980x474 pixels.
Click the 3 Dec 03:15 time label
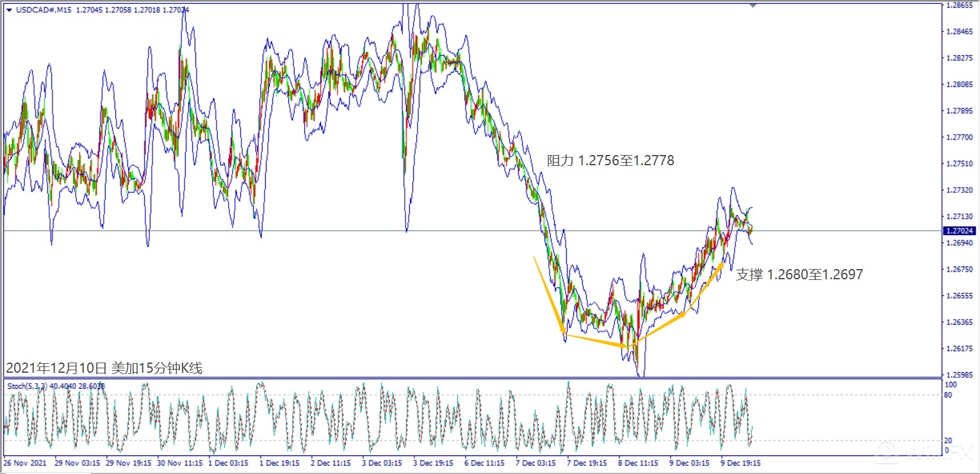coord(384,462)
